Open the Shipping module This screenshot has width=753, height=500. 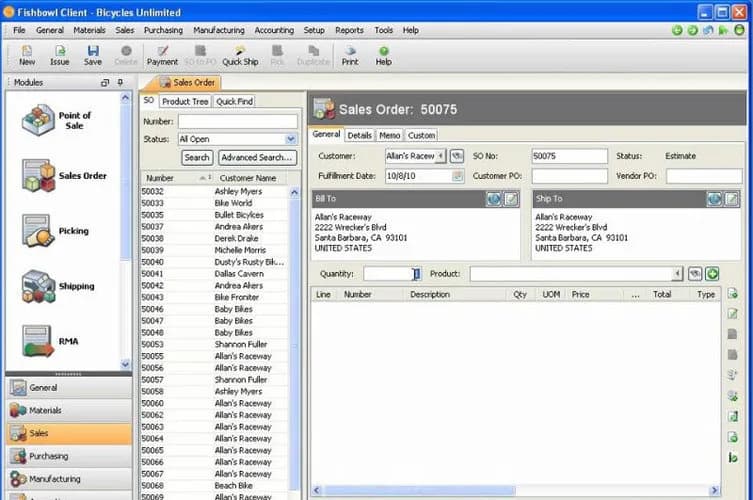[59, 286]
